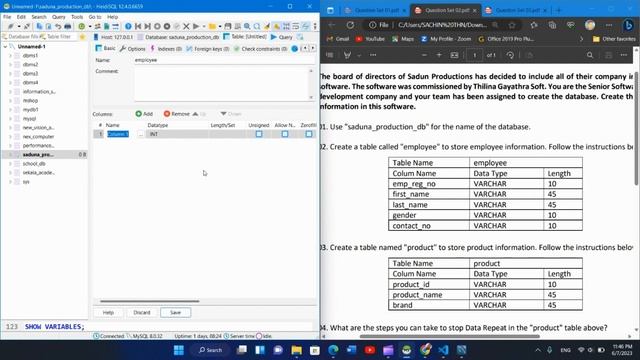Collapse the Unnamed-1 session tree node
Viewport: 640px width, 360px height.
5,47
